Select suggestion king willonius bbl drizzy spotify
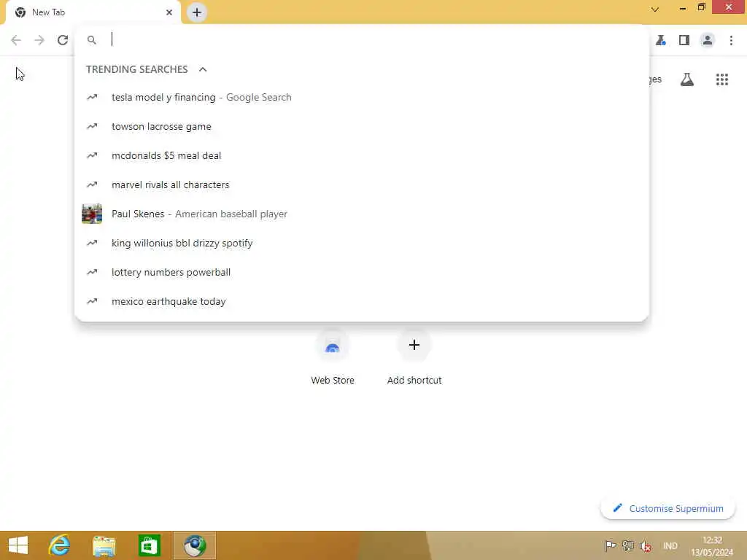The height and width of the screenshot is (560, 747). click(x=362, y=243)
